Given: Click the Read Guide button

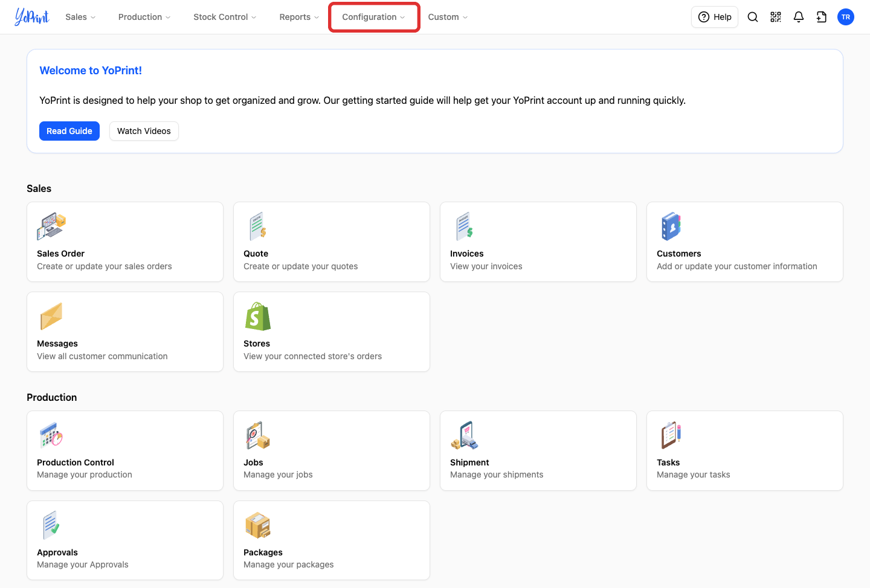Looking at the screenshot, I should [x=69, y=131].
